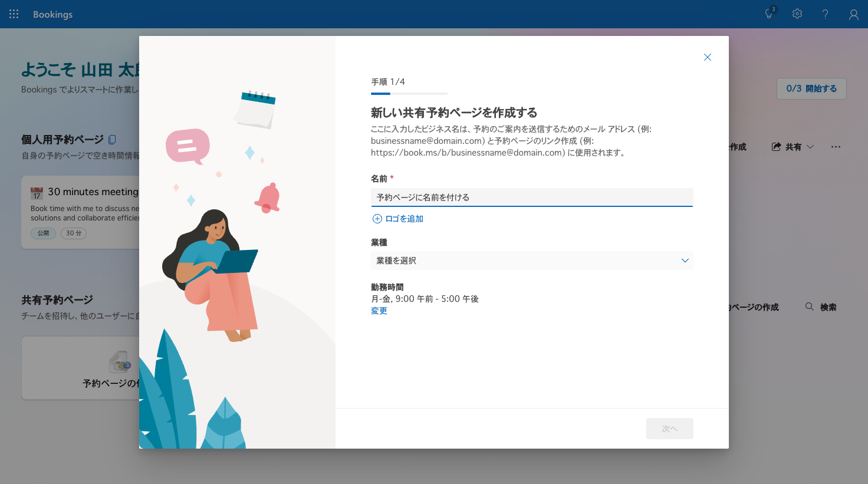Click the 公開 badge on meeting card

click(44, 233)
